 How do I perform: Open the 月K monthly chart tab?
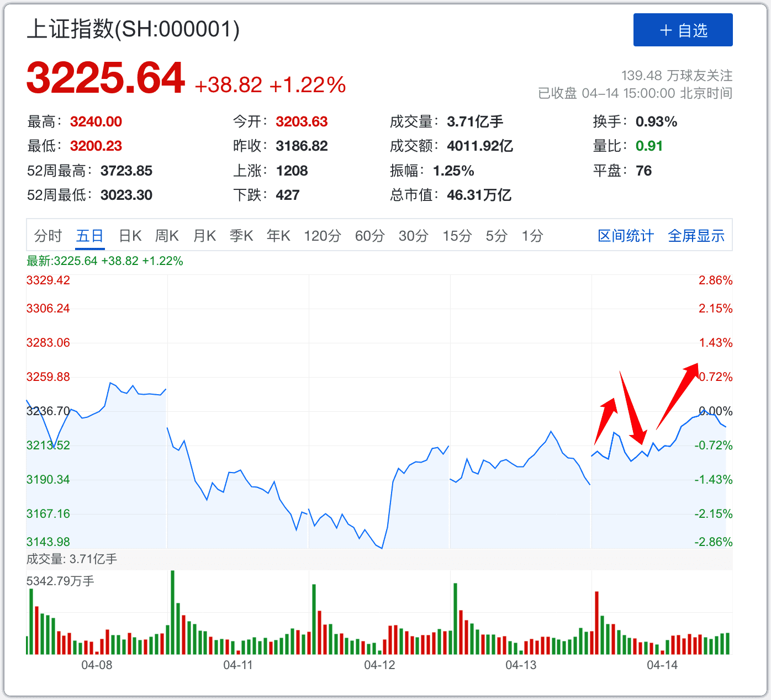click(x=204, y=236)
